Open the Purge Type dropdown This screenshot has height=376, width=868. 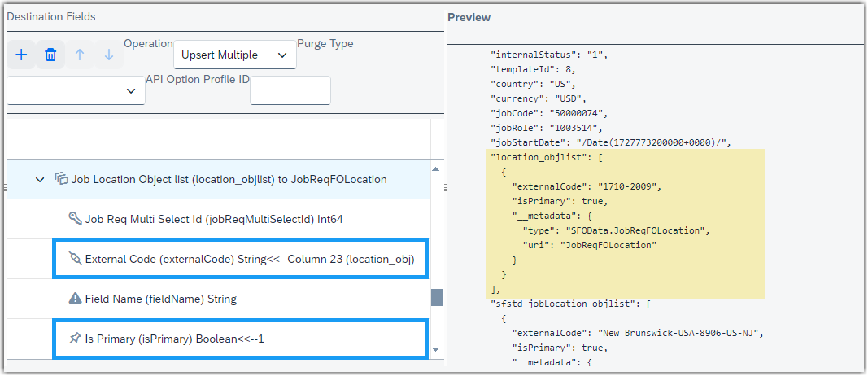click(x=76, y=90)
